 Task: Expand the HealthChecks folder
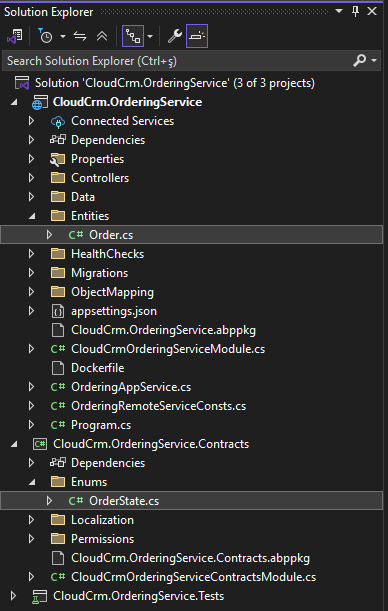32,254
